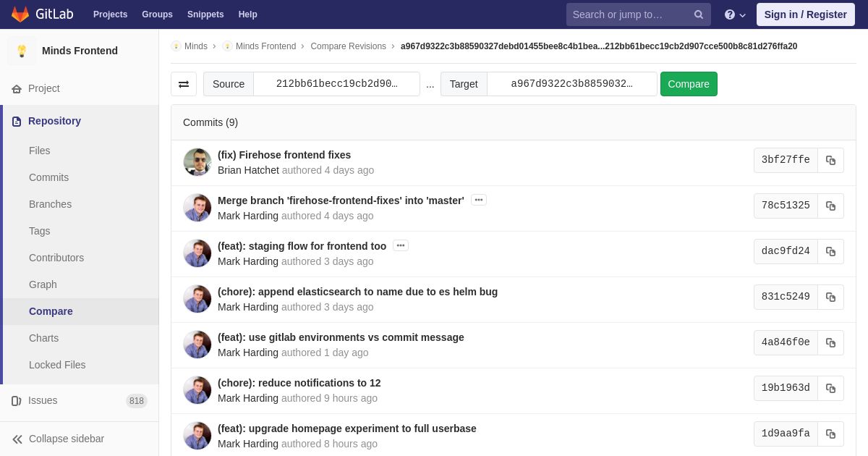Open the Source revision dropdown
This screenshot has width=868, height=456.
pyautogui.click(x=336, y=84)
